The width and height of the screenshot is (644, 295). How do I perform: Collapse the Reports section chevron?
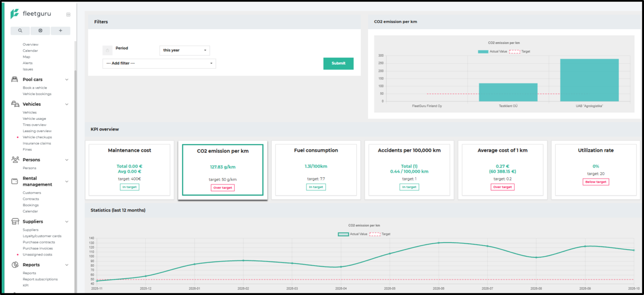pos(67,265)
